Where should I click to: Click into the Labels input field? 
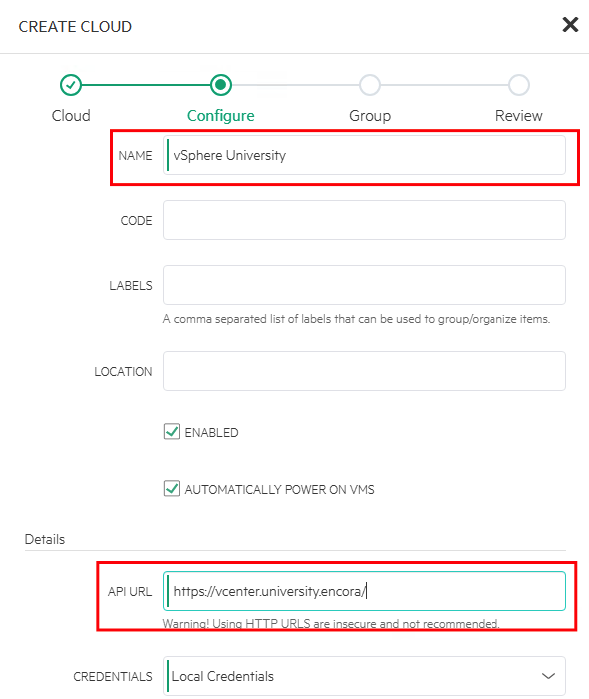(x=364, y=285)
